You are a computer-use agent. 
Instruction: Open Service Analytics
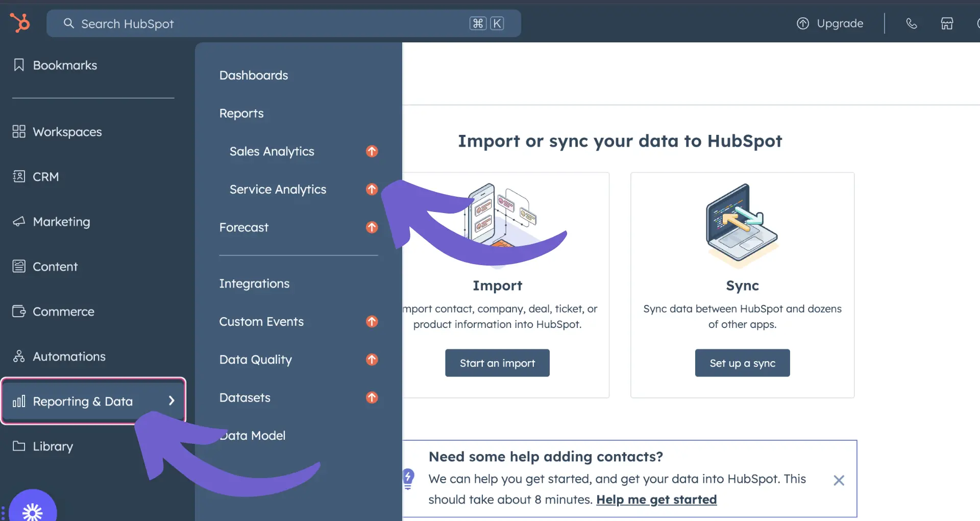278,190
